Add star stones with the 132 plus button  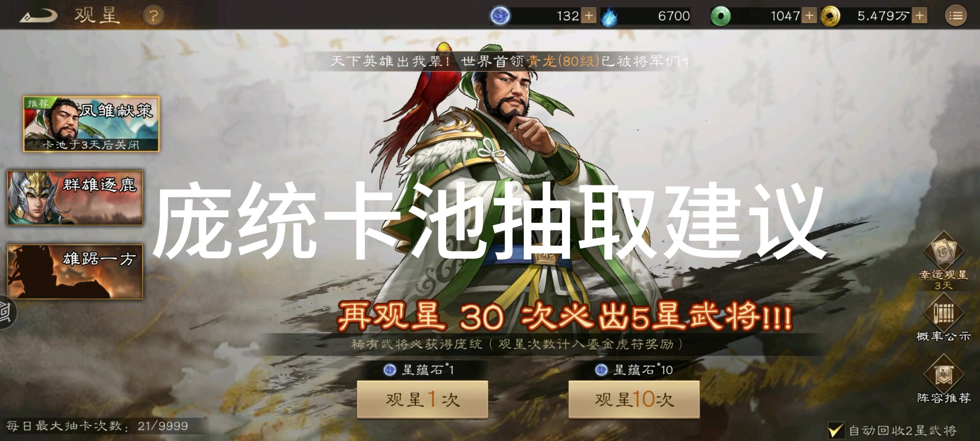click(x=589, y=16)
